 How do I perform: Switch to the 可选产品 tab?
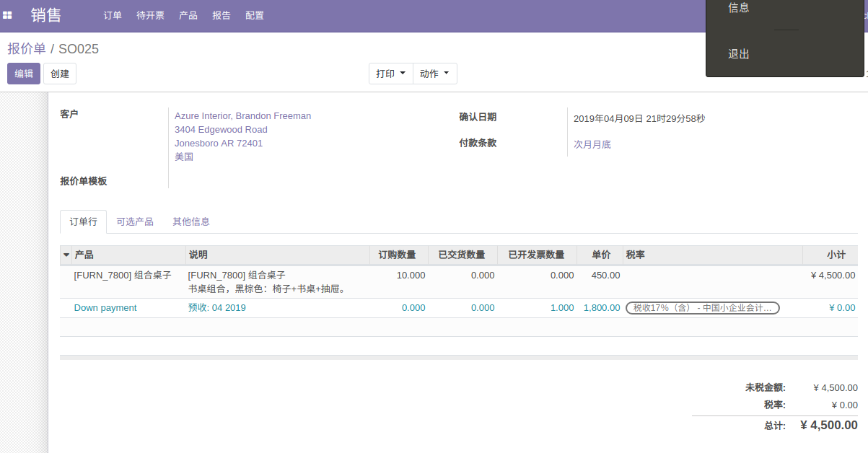135,221
